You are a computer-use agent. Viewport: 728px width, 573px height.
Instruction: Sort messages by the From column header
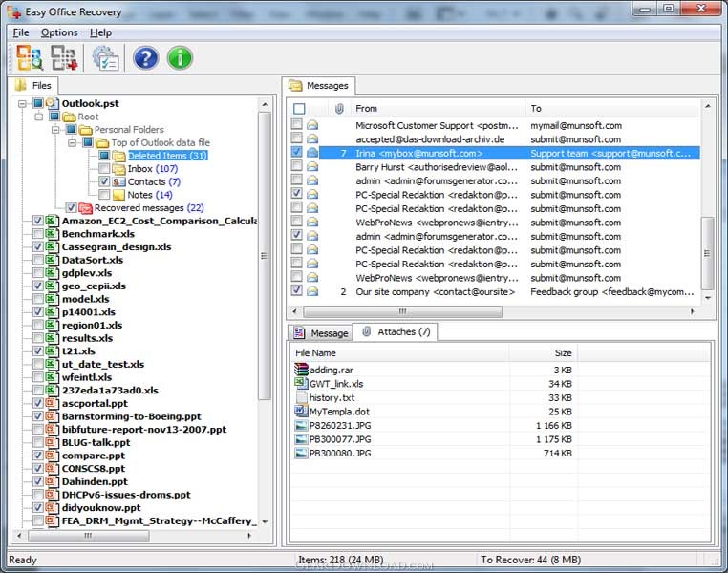coord(438,109)
